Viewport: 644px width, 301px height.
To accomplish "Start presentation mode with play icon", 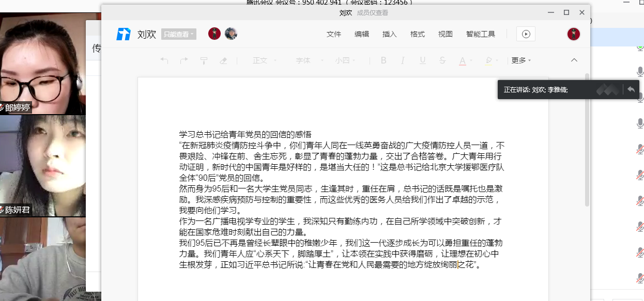I will coord(526,34).
